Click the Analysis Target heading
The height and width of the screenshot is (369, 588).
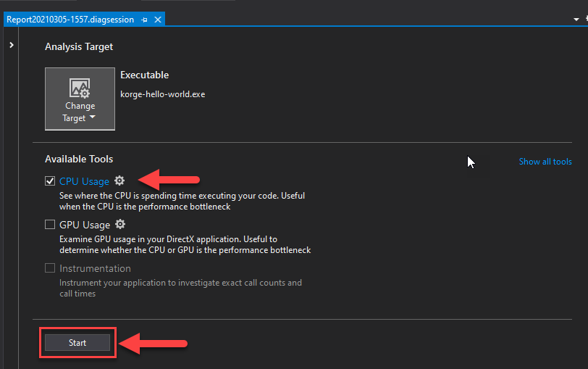(79, 46)
